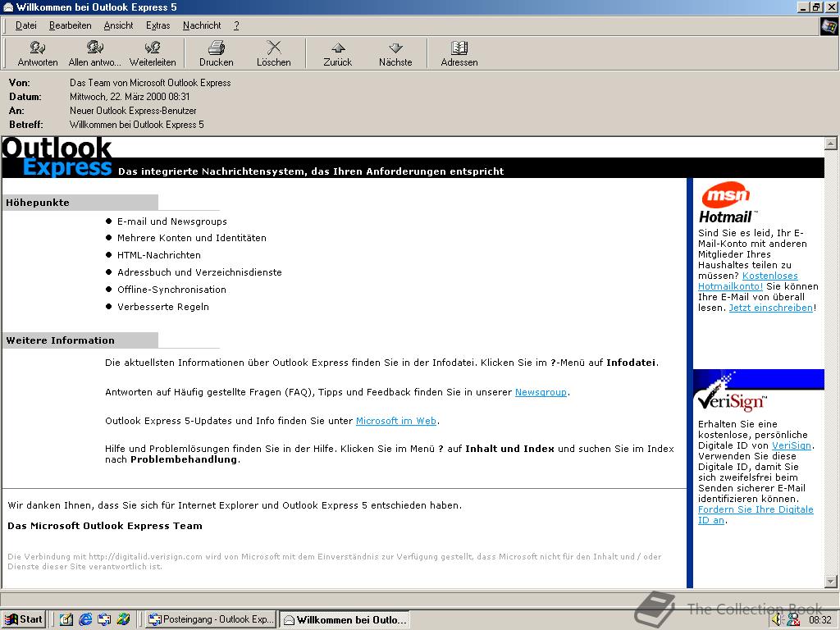The width and height of the screenshot is (840, 630).
Task: Click the network connection tray icon
Action: click(x=793, y=619)
